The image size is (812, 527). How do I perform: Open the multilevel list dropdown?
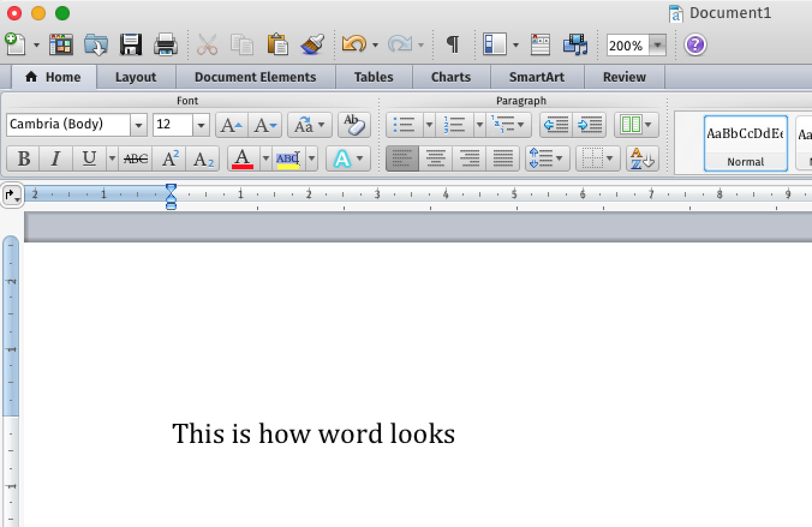[509, 125]
